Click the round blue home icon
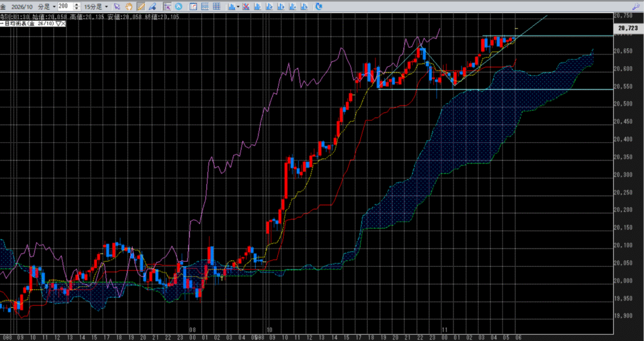This screenshot has height=341, width=644. (179, 6)
